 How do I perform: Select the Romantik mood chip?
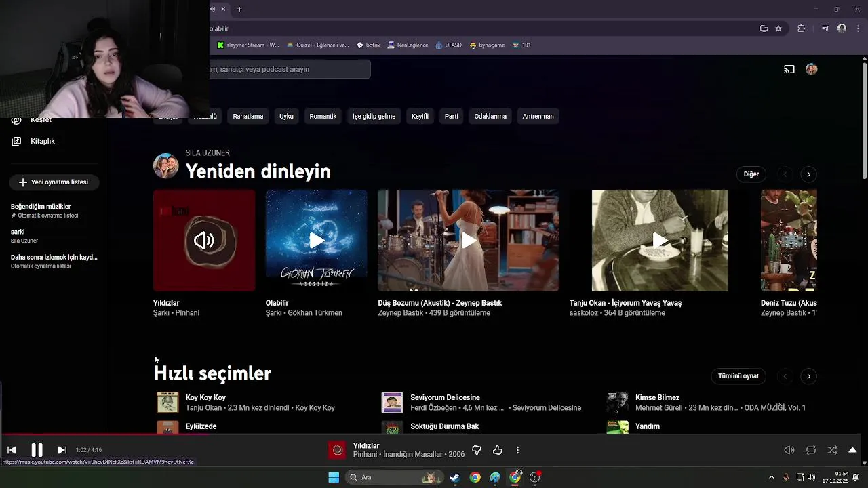coord(323,116)
